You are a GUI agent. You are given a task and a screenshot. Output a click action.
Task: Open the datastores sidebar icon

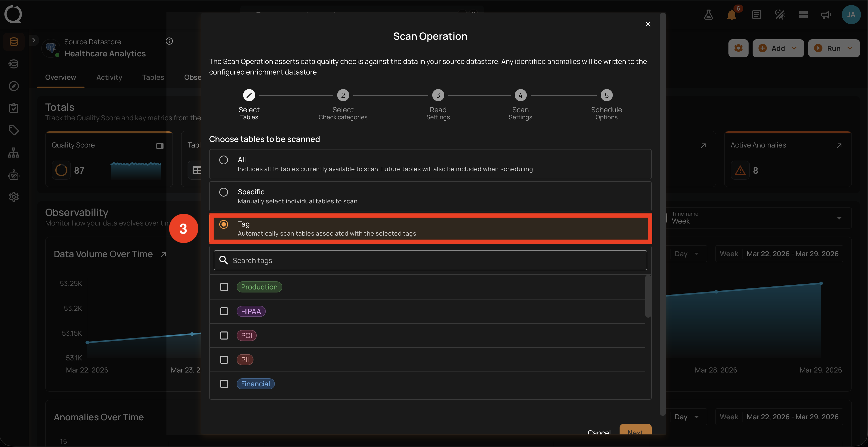pos(14,42)
